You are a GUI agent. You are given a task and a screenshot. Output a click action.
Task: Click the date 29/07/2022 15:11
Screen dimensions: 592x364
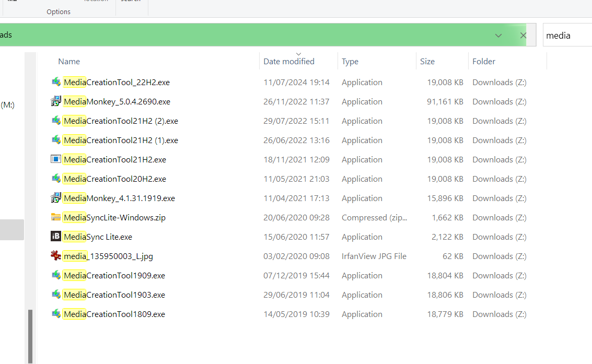tap(296, 121)
